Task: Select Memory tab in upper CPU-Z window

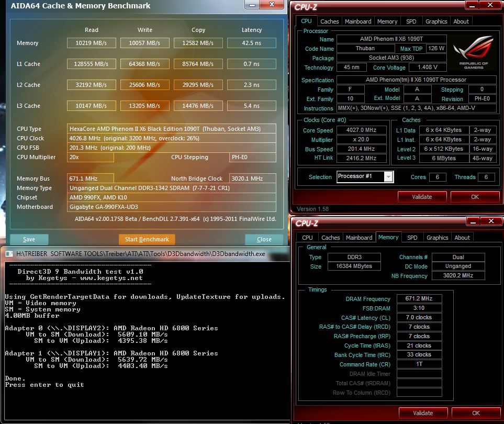Action: pyautogui.click(x=387, y=21)
